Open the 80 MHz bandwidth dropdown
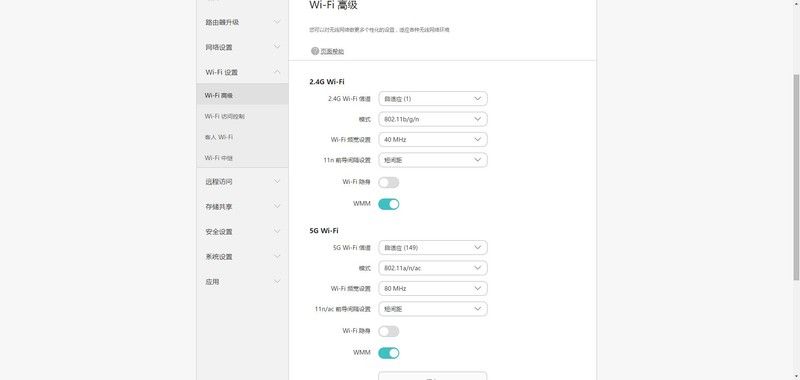Image resolution: width=800 pixels, height=380 pixels. (x=433, y=288)
